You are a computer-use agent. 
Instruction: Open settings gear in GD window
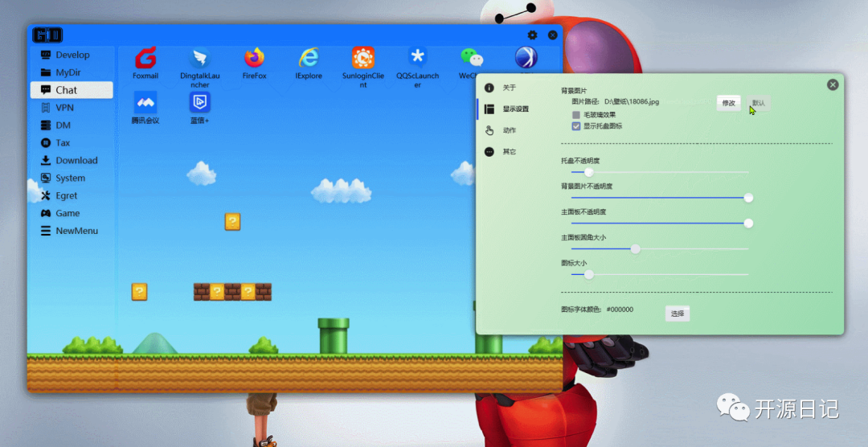pos(532,35)
